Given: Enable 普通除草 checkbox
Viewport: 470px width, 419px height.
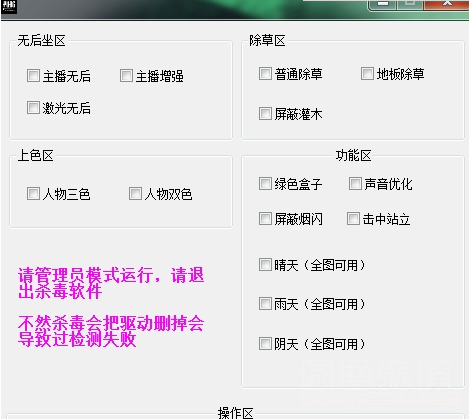Looking at the screenshot, I should tap(265, 74).
